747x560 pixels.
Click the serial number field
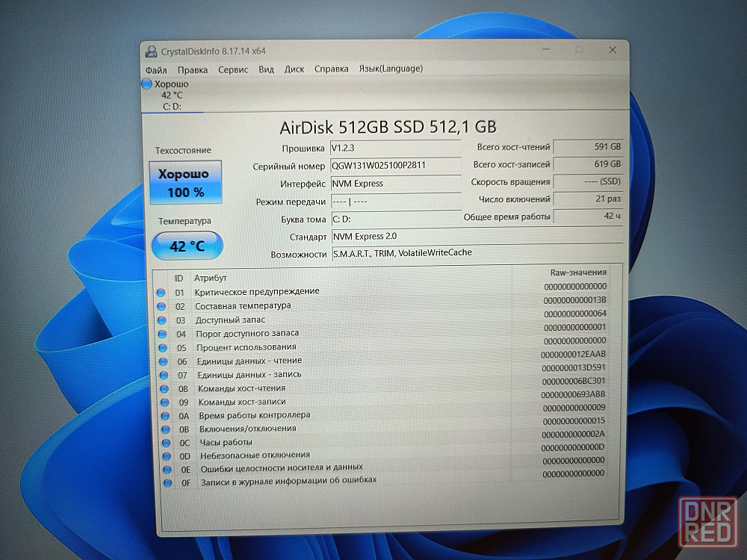tap(394, 165)
